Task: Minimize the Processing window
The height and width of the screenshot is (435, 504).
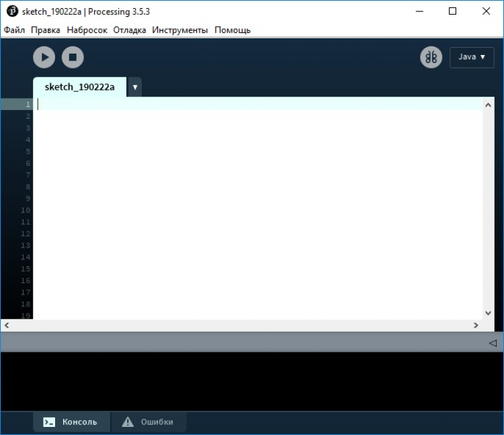Action: point(419,11)
